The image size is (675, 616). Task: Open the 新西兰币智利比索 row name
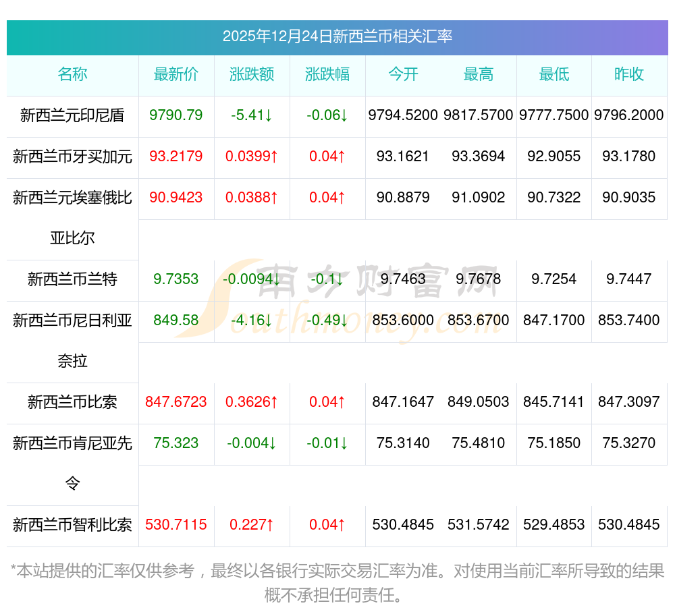(x=72, y=525)
